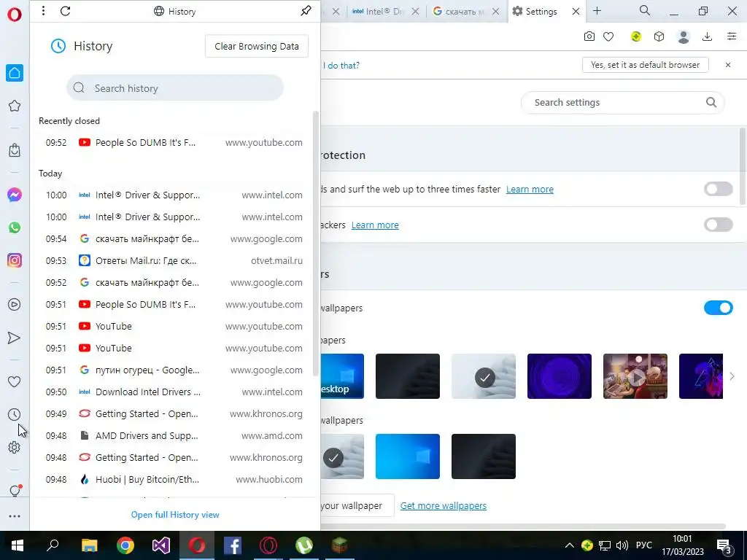Open Messenger in the Opera sidebar
This screenshot has height=560, width=747.
(x=15, y=195)
